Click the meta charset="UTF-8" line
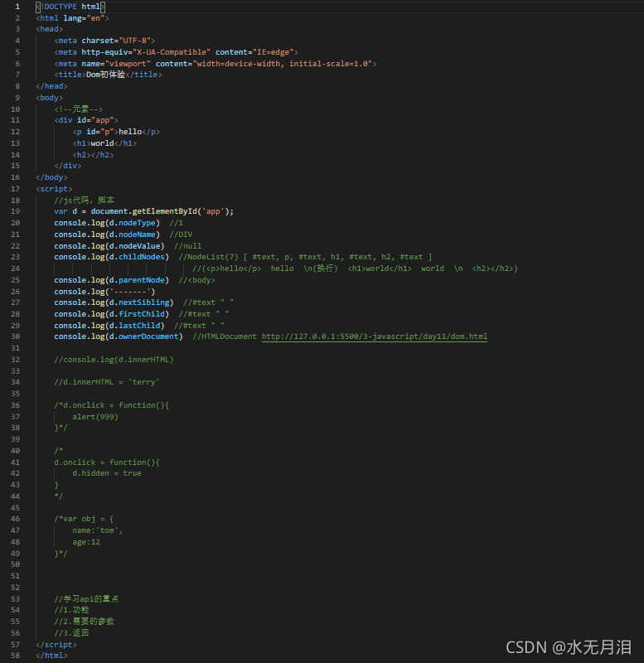This screenshot has height=663, width=644. (104, 41)
